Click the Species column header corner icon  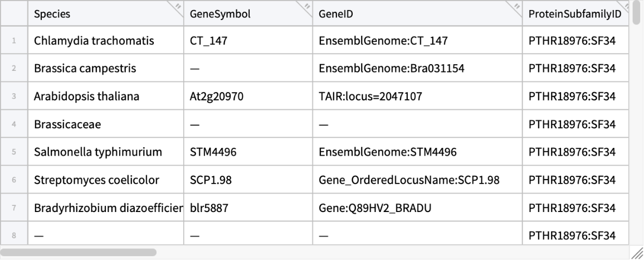[178, 7]
